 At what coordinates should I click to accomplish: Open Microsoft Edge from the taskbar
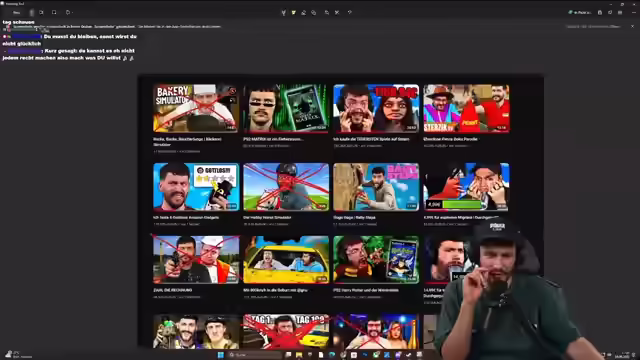[x=332, y=355]
